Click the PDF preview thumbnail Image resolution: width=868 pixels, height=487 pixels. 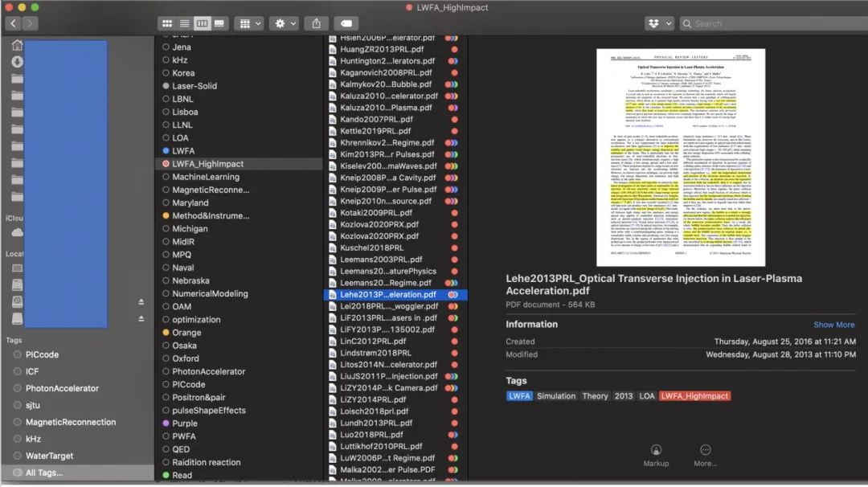pyautogui.click(x=681, y=158)
